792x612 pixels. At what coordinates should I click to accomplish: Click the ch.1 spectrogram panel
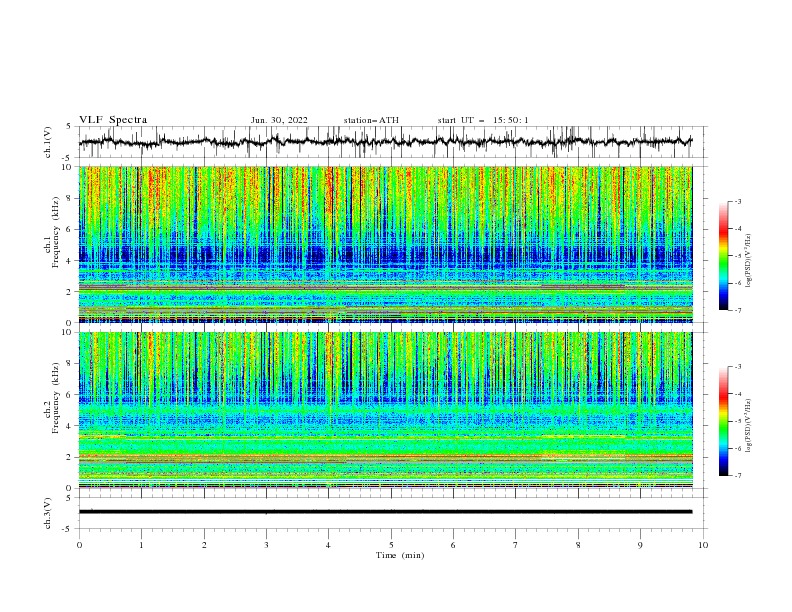point(385,244)
